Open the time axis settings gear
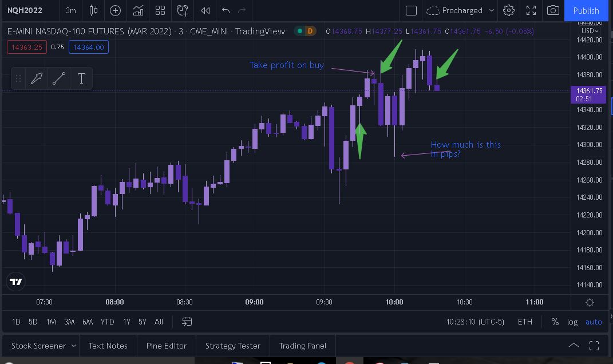This screenshot has width=613, height=364. click(x=590, y=302)
